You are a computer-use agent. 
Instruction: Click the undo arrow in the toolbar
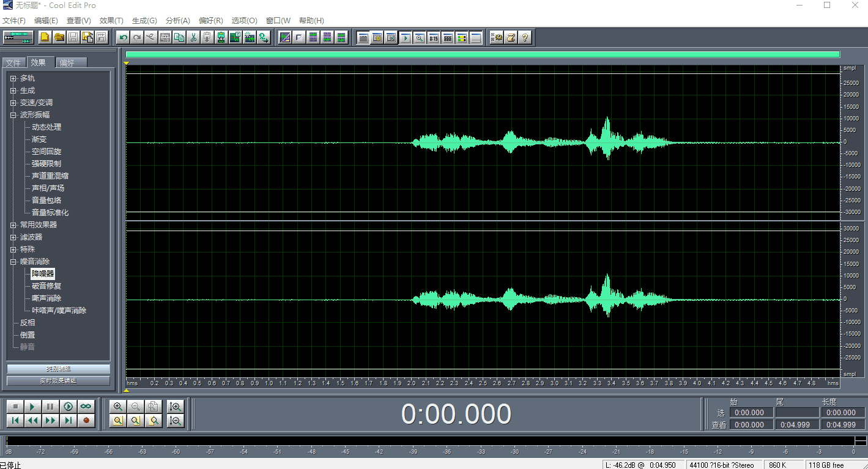click(123, 37)
